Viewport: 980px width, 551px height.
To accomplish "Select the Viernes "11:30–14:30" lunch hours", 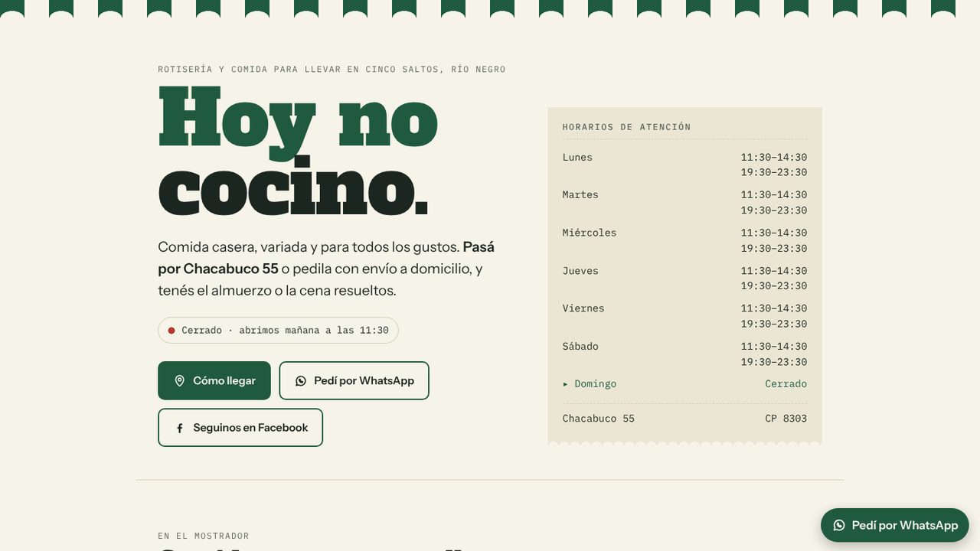I will tap(773, 308).
